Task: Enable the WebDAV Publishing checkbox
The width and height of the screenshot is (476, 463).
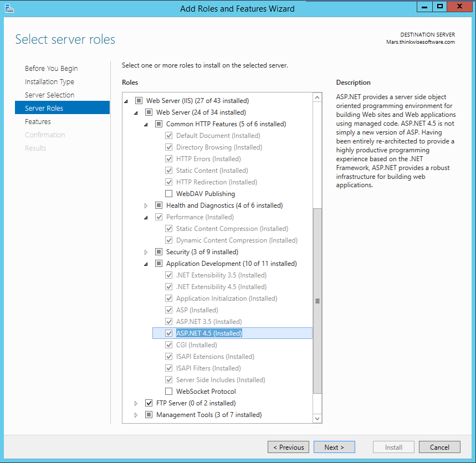Action: coord(169,194)
